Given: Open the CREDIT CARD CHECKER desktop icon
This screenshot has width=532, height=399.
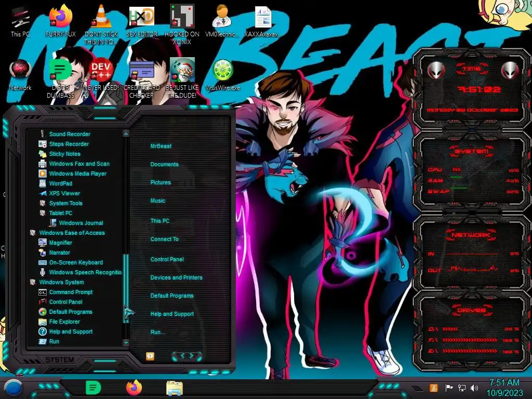Looking at the screenshot, I should tap(141, 79).
